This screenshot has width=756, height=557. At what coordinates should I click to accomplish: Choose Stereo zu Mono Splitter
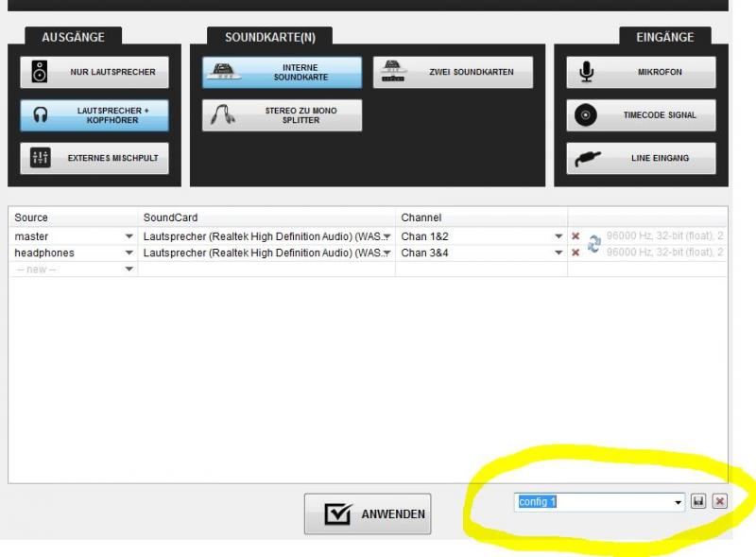click(282, 115)
